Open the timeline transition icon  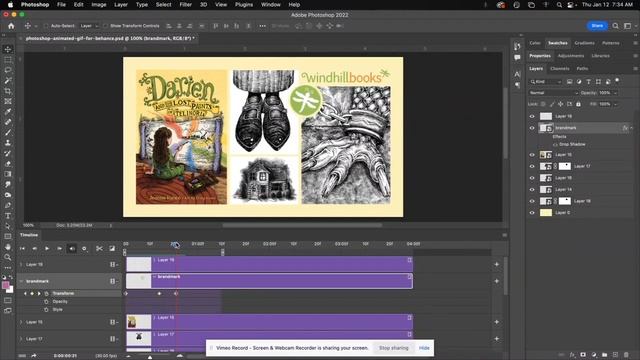coord(112,248)
